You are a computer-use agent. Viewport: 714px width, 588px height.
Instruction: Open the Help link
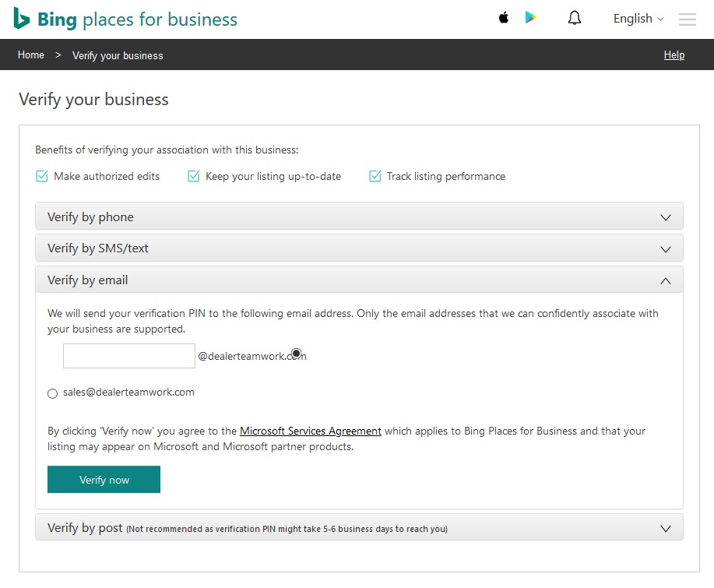click(x=674, y=55)
